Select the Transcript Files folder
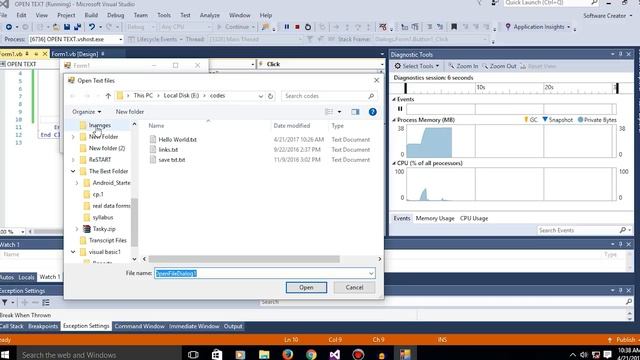This screenshot has width=640, height=360. (108, 240)
